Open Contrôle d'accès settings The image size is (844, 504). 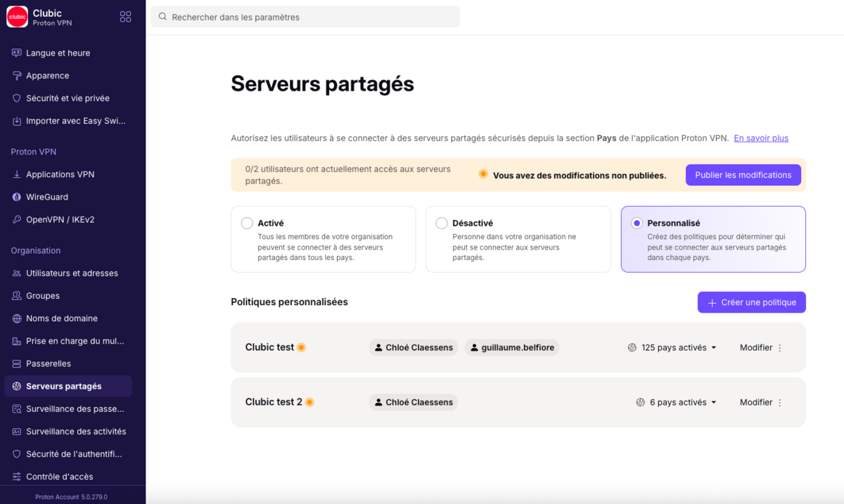(x=68, y=477)
